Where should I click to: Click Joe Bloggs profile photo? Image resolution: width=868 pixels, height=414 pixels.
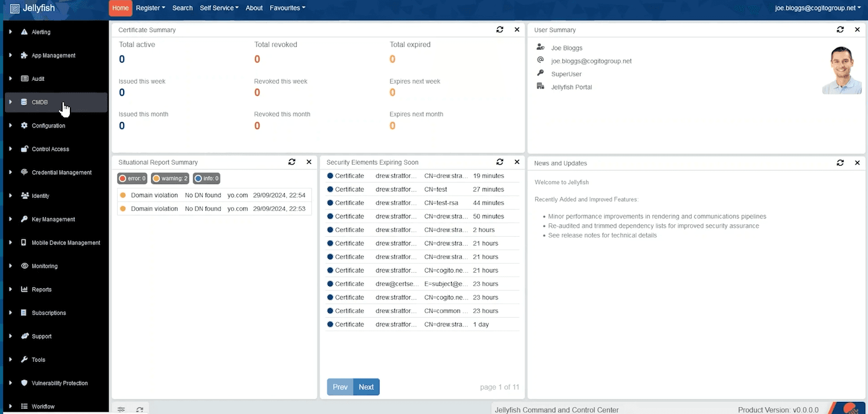coord(842,70)
